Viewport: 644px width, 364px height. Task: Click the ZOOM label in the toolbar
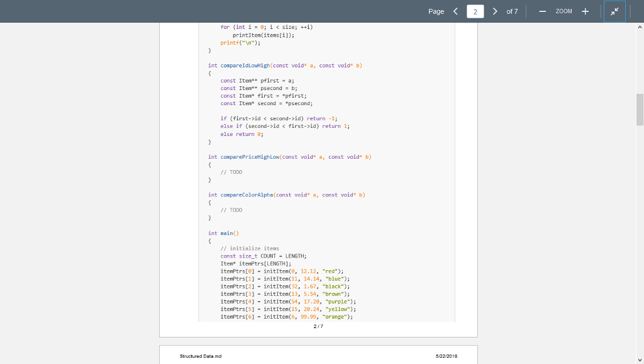563,11
